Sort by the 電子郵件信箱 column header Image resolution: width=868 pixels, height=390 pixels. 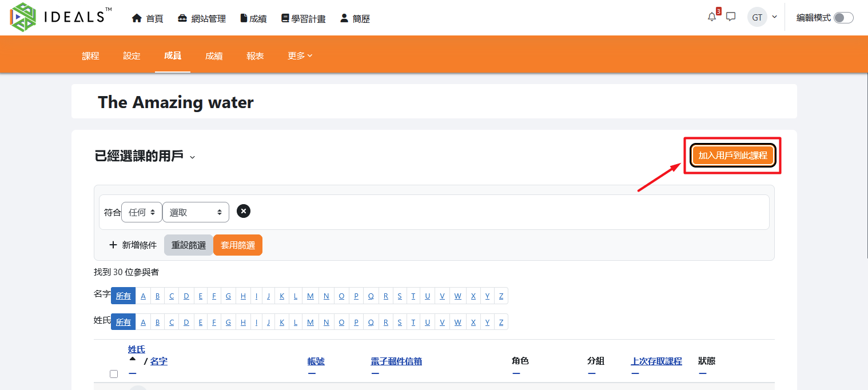click(396, 361)
